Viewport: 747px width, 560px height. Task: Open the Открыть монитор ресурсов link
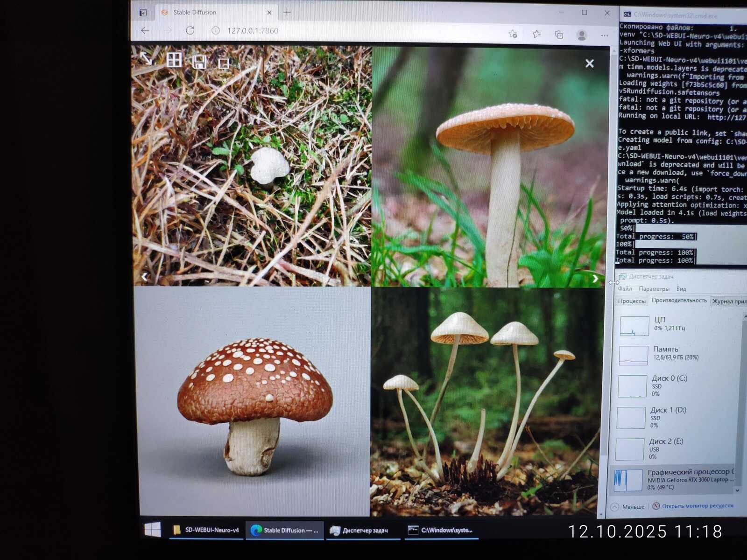click(694, 506)
